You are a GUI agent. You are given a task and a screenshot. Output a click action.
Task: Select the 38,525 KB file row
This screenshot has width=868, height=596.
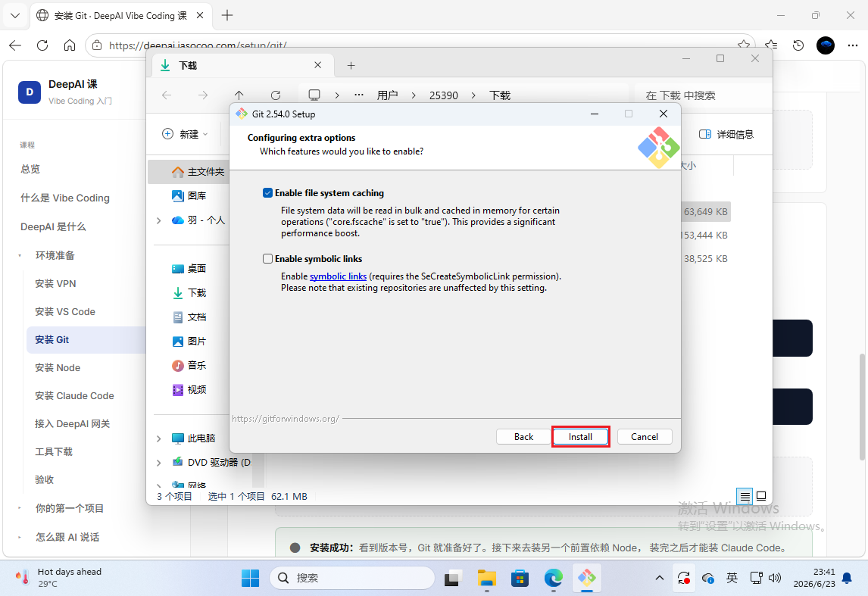[x=705, y=258]
